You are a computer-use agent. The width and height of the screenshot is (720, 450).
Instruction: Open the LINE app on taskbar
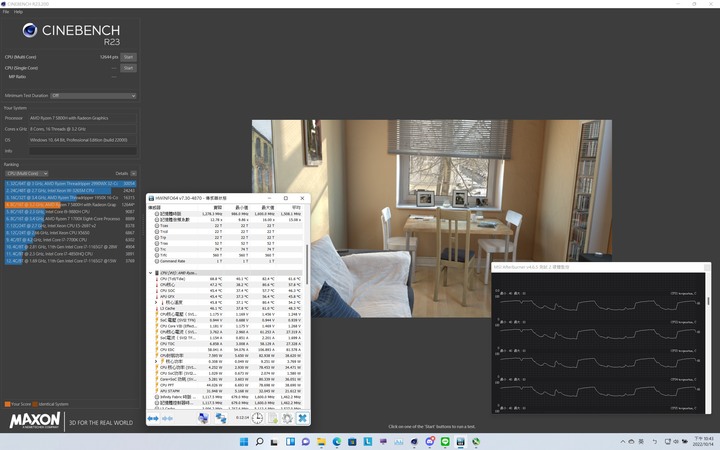click(445, 442)
